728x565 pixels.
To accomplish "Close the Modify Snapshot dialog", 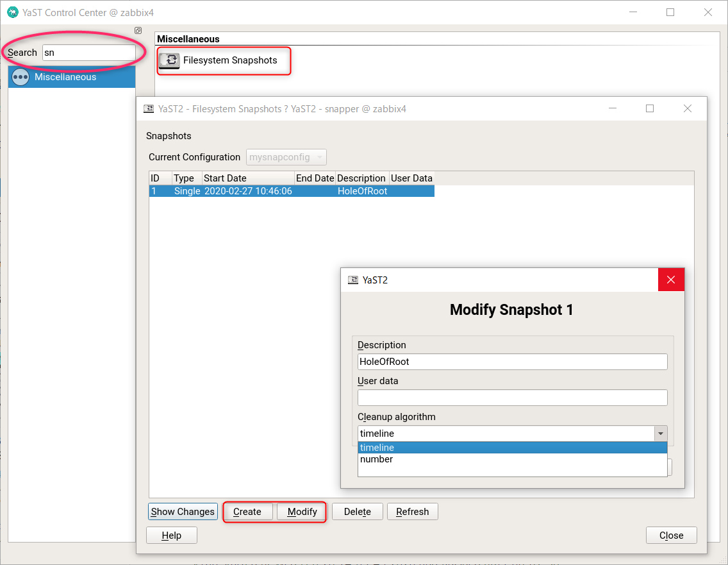I will tap(671, 279).
